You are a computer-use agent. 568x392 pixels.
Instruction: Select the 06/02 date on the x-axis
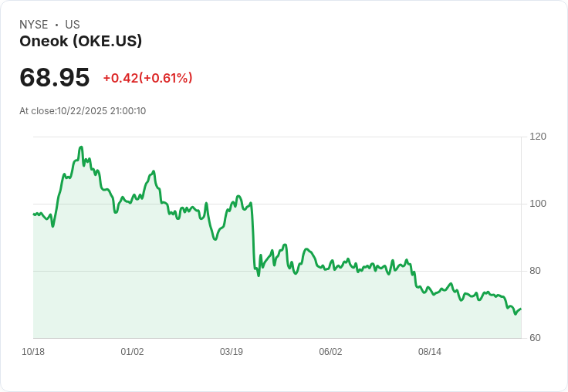[330, 352]
